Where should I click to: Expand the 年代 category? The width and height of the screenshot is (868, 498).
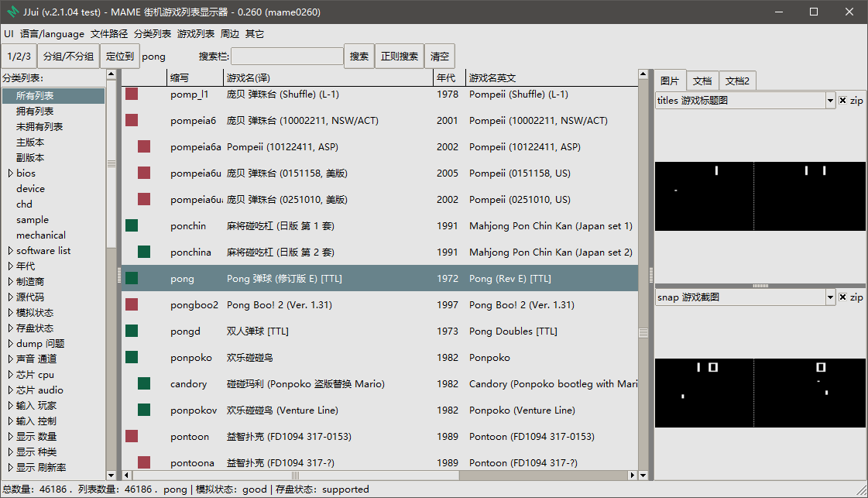coord(11,266)
